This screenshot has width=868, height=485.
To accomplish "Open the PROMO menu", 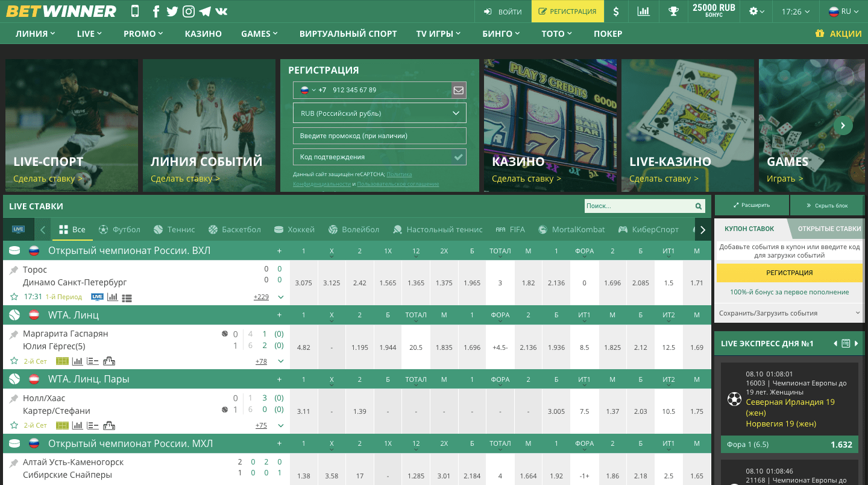I will pos(143,34).
